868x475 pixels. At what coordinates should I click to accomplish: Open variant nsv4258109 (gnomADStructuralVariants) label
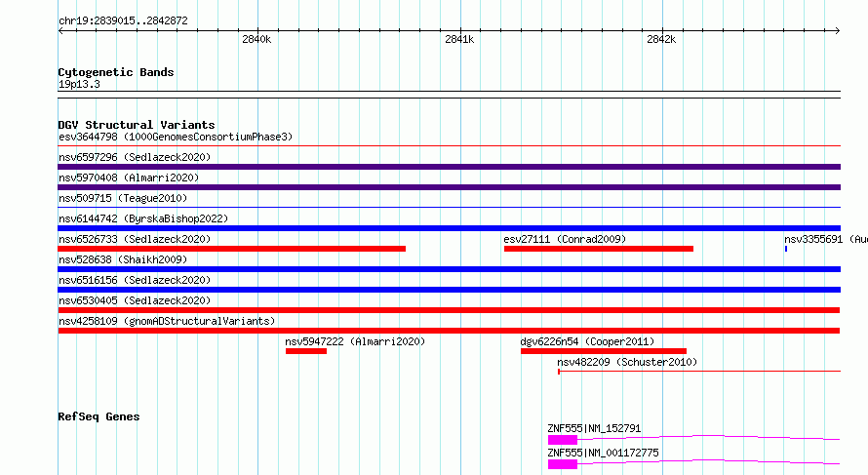167,321
